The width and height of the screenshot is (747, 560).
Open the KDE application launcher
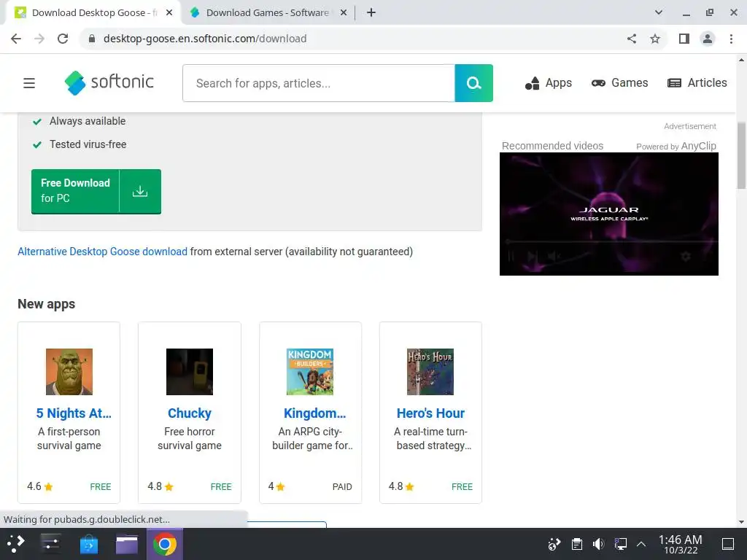(15, 544)
